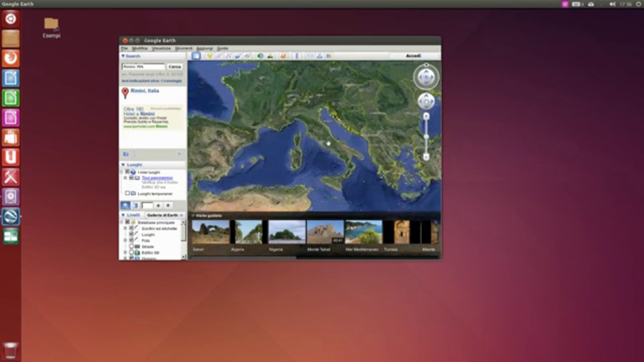Open Google Earth from the Ubuntu launcher

tap(11, 216)
